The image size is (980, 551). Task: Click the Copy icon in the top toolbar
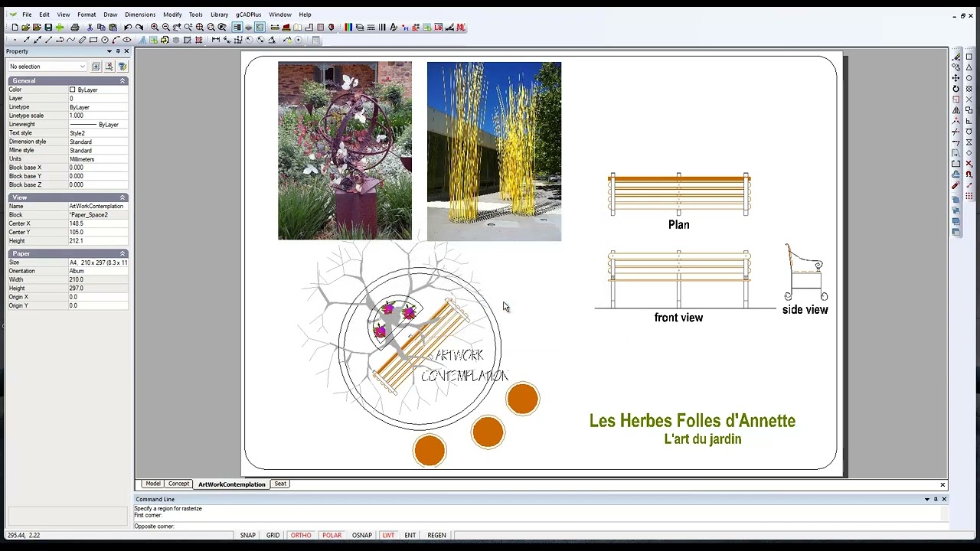(x=101, y=27)
